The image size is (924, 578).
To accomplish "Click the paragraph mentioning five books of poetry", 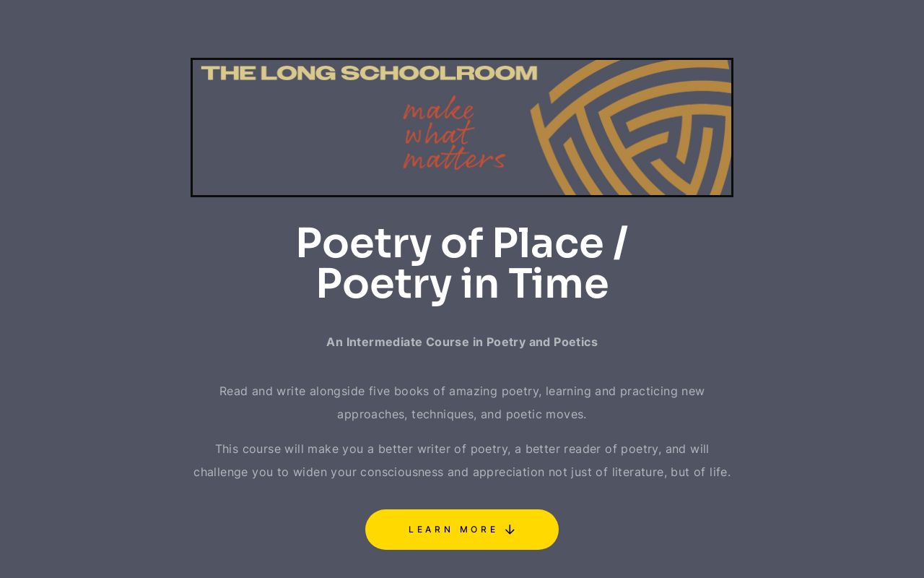I will pos(462,402).
